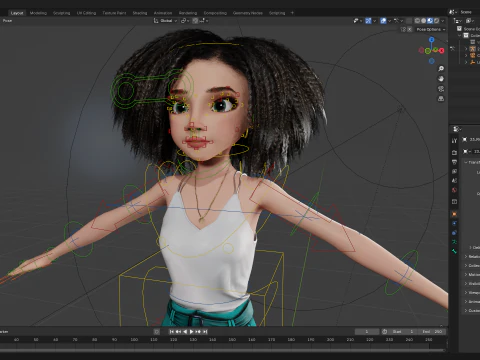The image size is (480, 360).
Task: Switch perspective/orthographic view icon
Action: [x=441, y=99]
